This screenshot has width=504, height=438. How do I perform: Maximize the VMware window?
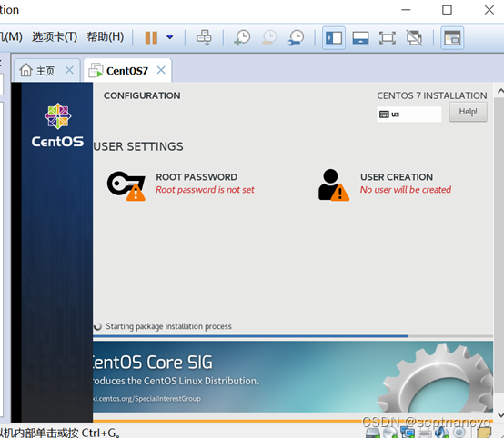tap(447, 10)
